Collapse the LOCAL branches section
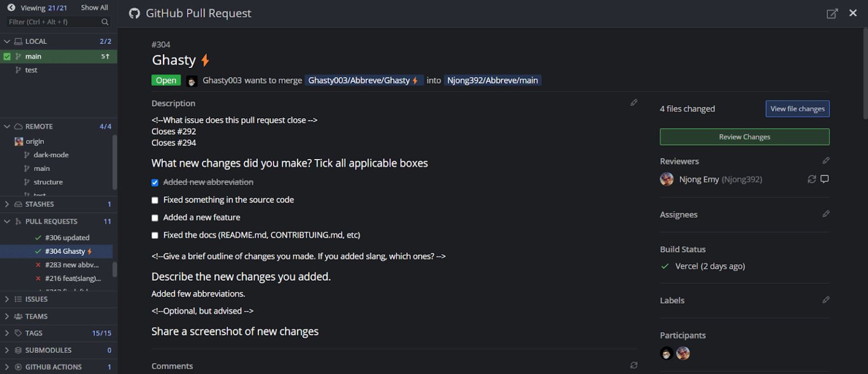868x374 pixels. click(6, 41)
